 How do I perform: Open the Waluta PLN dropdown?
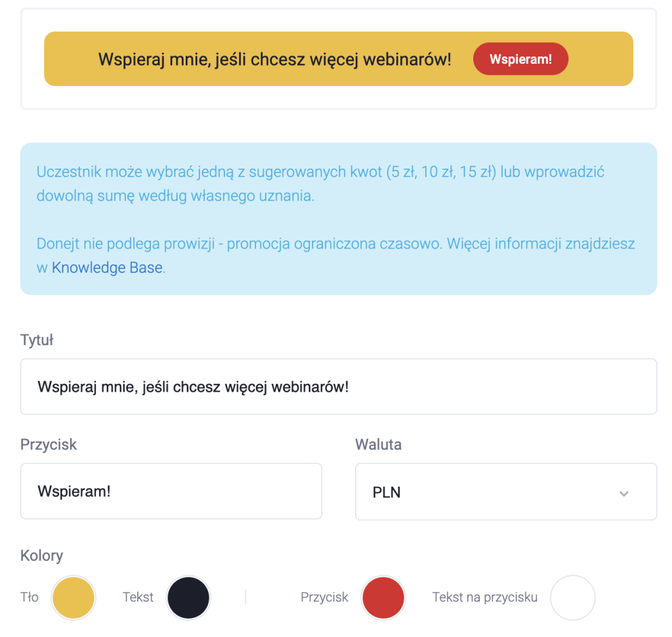pos(506,492)
